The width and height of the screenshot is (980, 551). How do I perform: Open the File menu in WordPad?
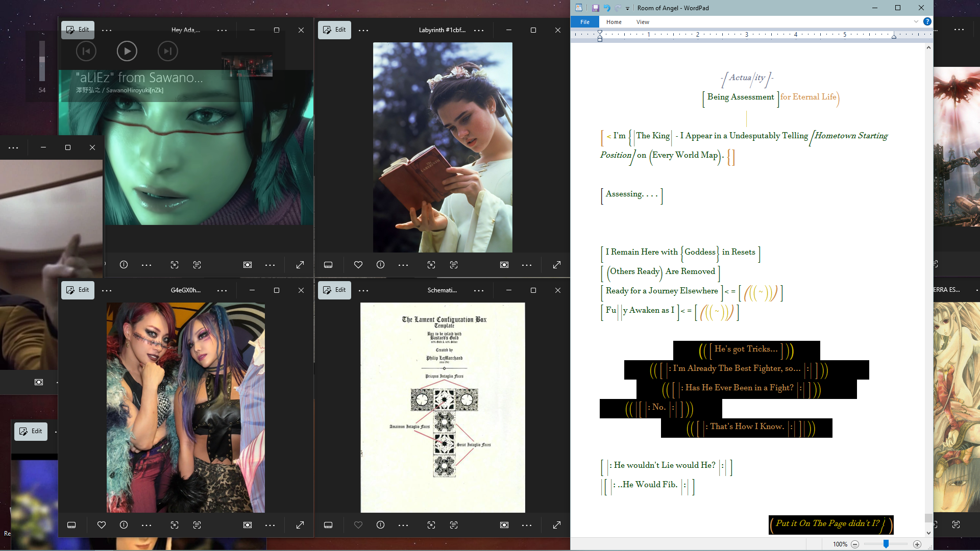coord(585,22)
